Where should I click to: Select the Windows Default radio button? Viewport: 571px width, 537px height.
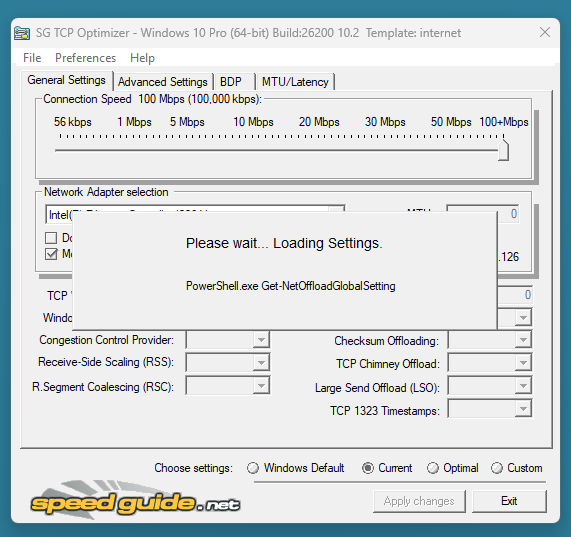253,468
